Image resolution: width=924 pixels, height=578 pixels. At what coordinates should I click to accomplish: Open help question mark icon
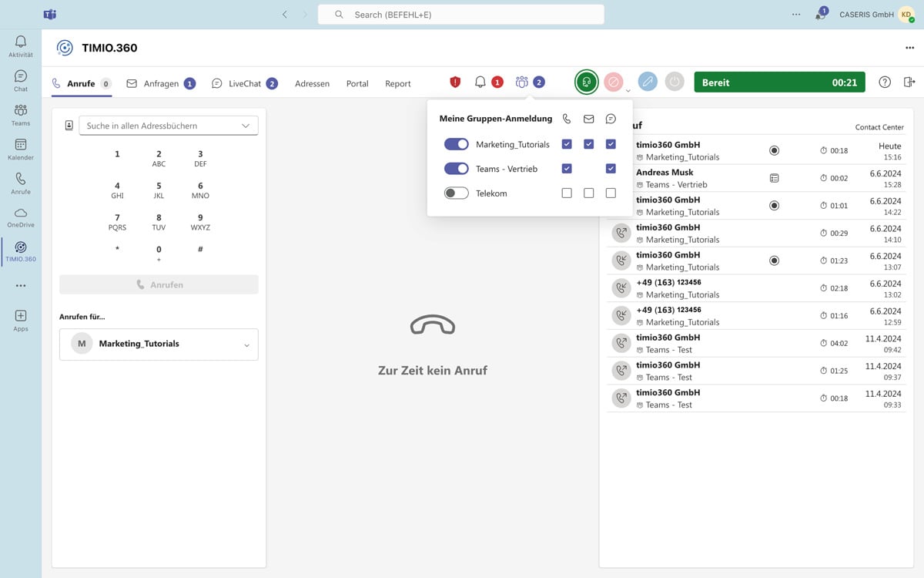885,82
